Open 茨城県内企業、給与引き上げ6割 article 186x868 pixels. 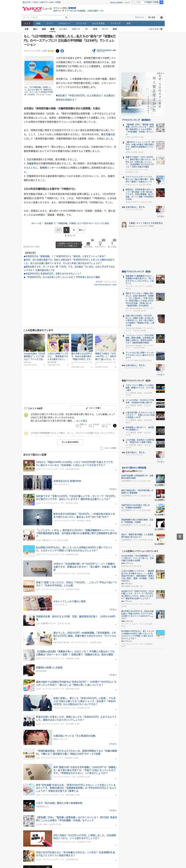coord(76,618)
